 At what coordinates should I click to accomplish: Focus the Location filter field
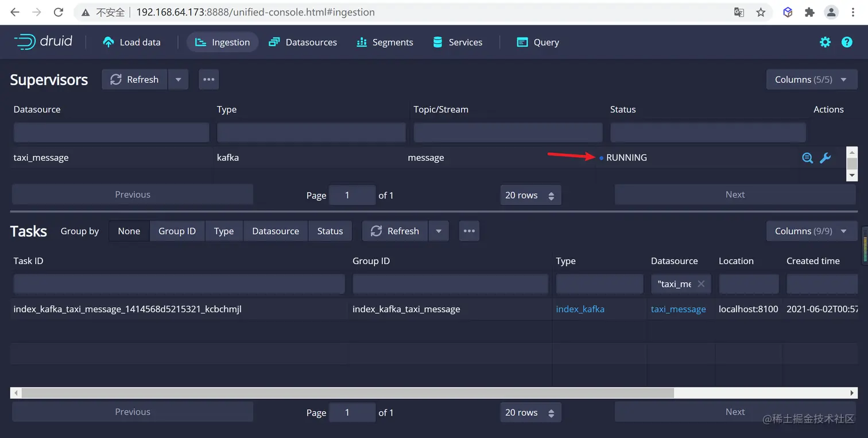[x=749, y=284]
